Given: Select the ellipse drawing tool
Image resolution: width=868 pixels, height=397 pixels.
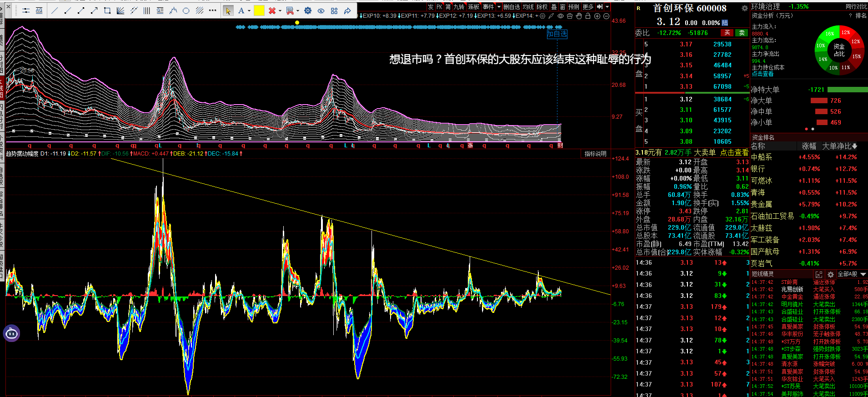Looking at the screenshot, I should (x=186, y=10).
